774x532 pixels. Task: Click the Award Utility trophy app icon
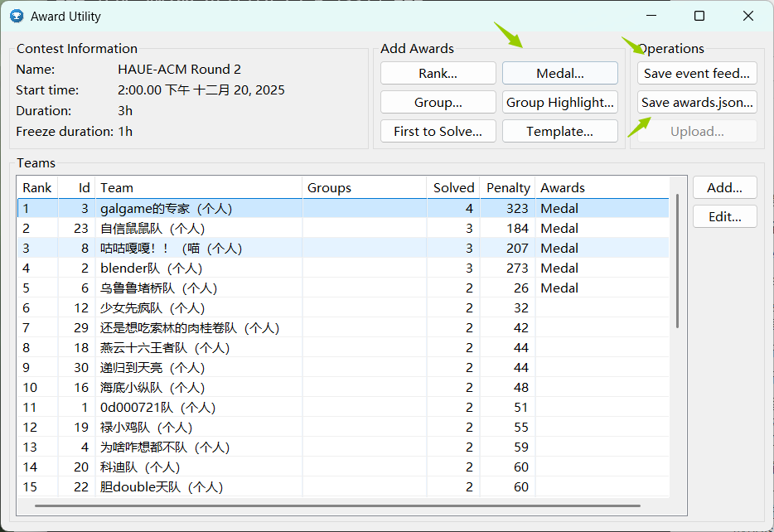(x=17, y=16)
